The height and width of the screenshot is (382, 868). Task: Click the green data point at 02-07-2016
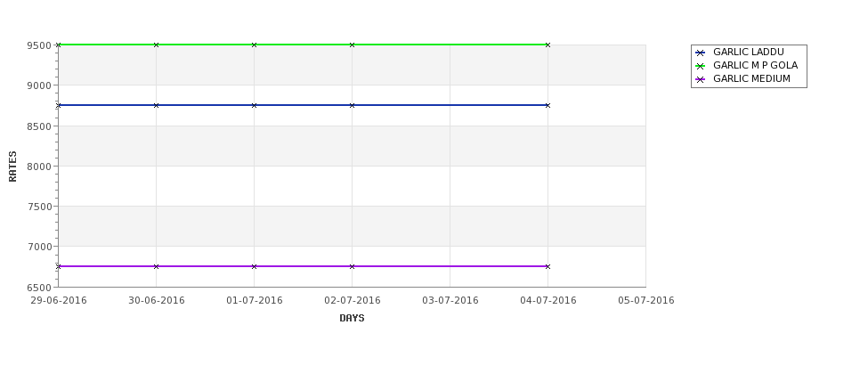click(352, 45)
